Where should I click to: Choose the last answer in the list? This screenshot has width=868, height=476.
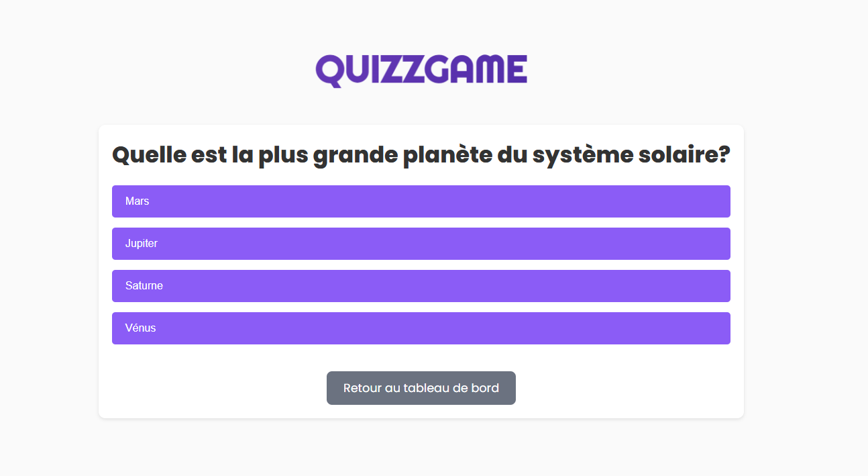coord(421,328)
